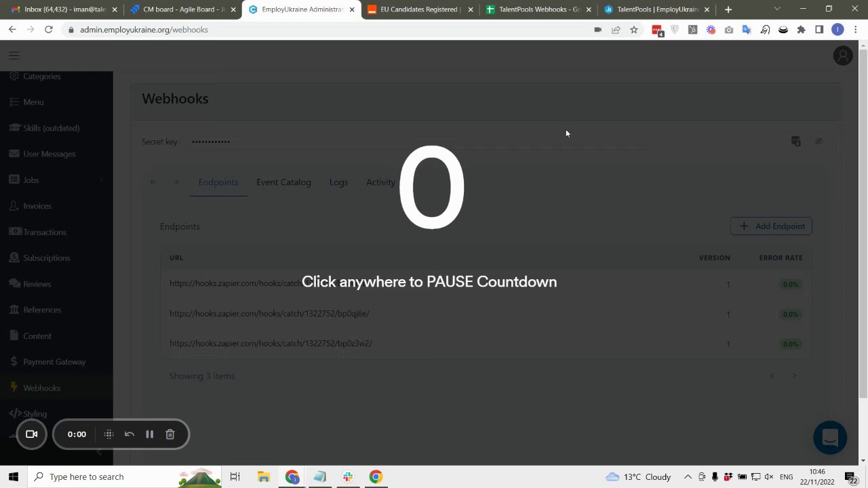Switch to TalentPools | EmployUkraine browser tab
Screen dimensions: 868x488
click(x=657, y=9)
